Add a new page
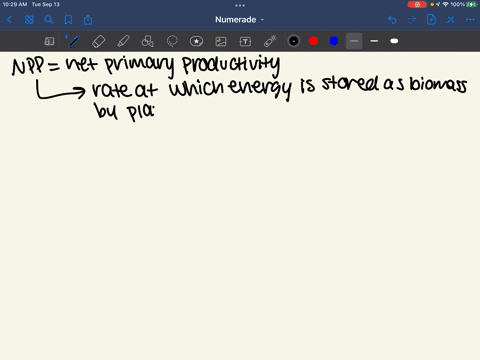 pos(431,20)
